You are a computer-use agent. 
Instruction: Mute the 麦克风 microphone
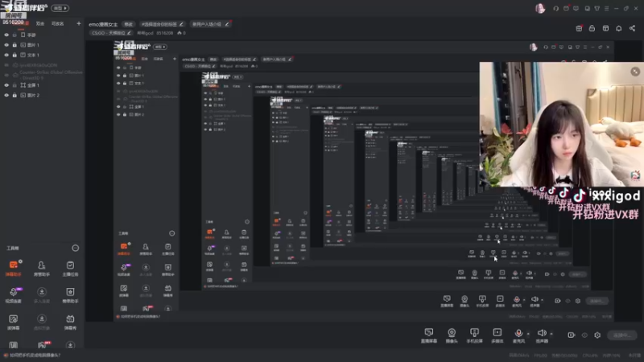tap(518, 335)
